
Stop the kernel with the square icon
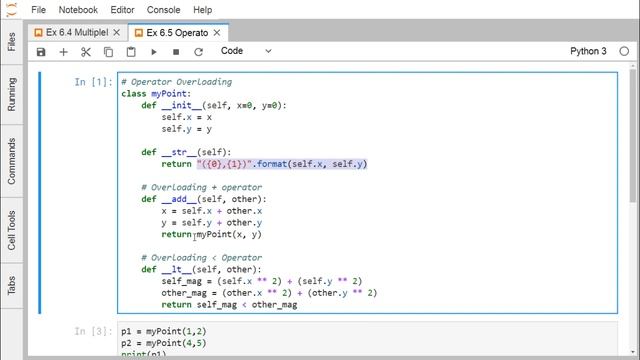tap(176, 52)
